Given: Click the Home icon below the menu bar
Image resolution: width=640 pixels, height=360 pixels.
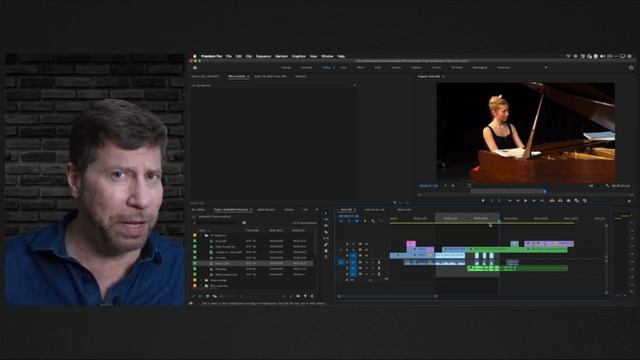Looking at the screenshot, I should click(x=195, y=67).
